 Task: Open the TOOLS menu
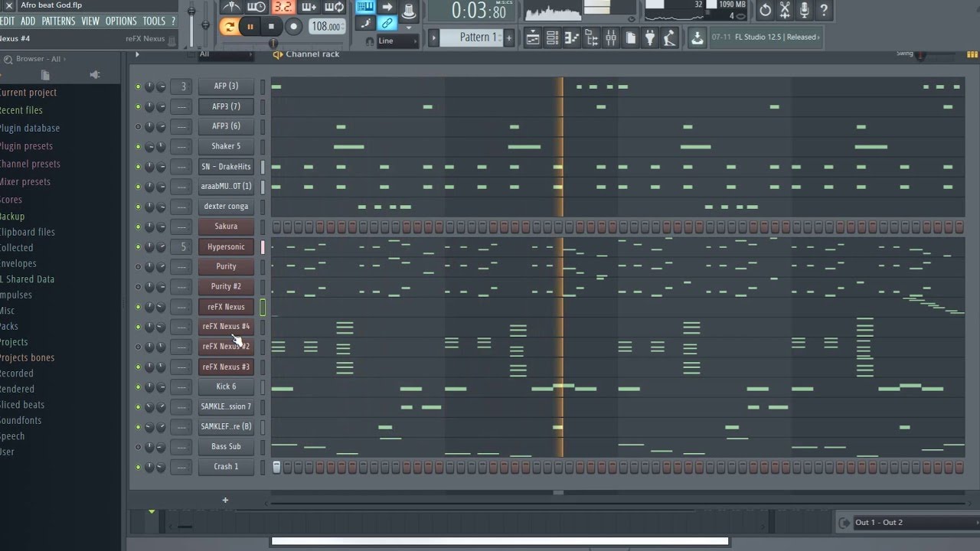154,21
